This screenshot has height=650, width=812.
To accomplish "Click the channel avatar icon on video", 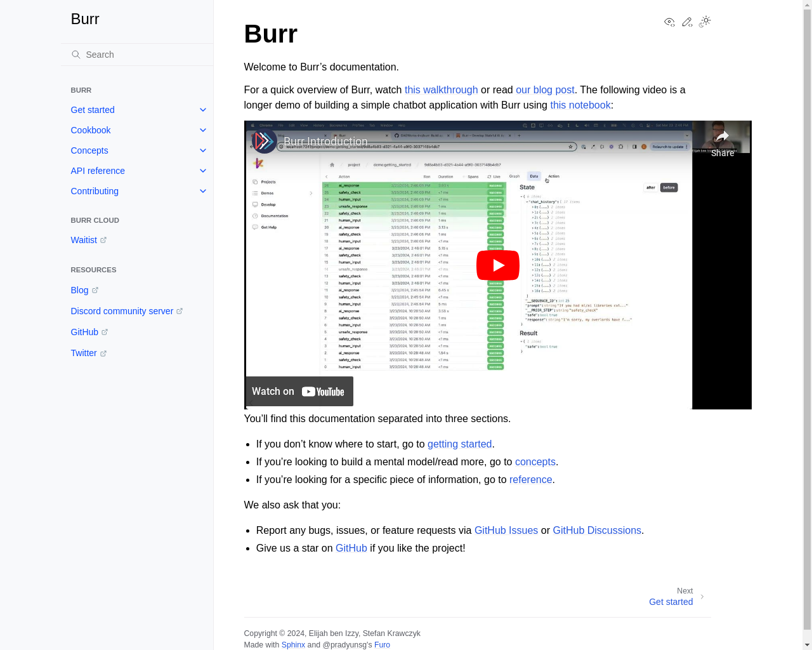I will click(x=264, y=141).
